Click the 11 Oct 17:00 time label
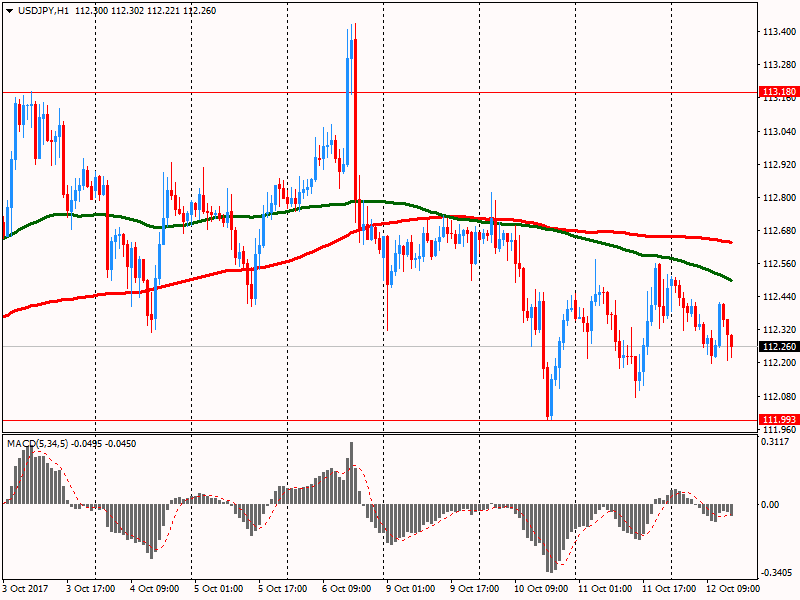The image size is (800, 600). coord(669,588)
